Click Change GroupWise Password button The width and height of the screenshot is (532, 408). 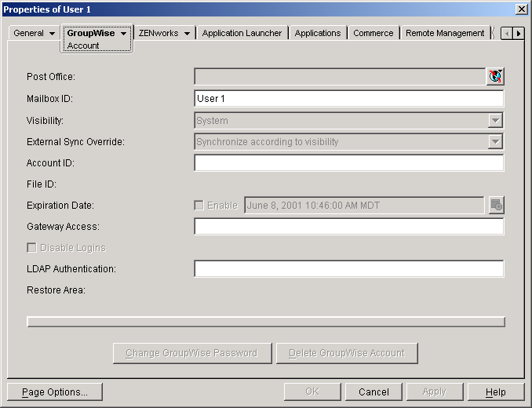point(192,353)
